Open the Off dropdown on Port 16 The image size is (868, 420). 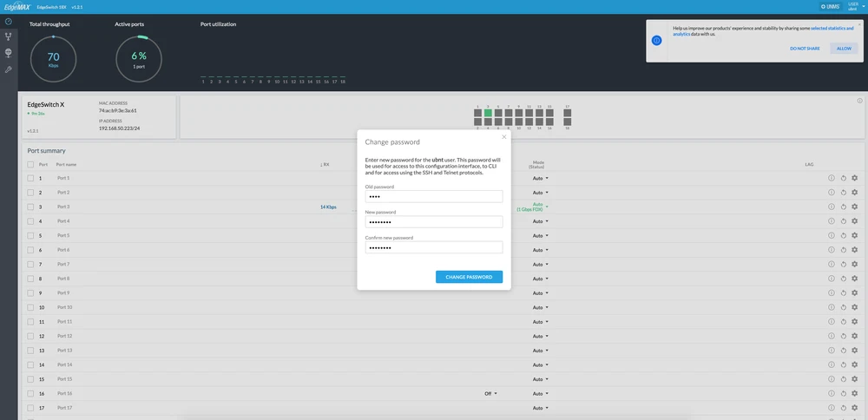pos(491,393)
